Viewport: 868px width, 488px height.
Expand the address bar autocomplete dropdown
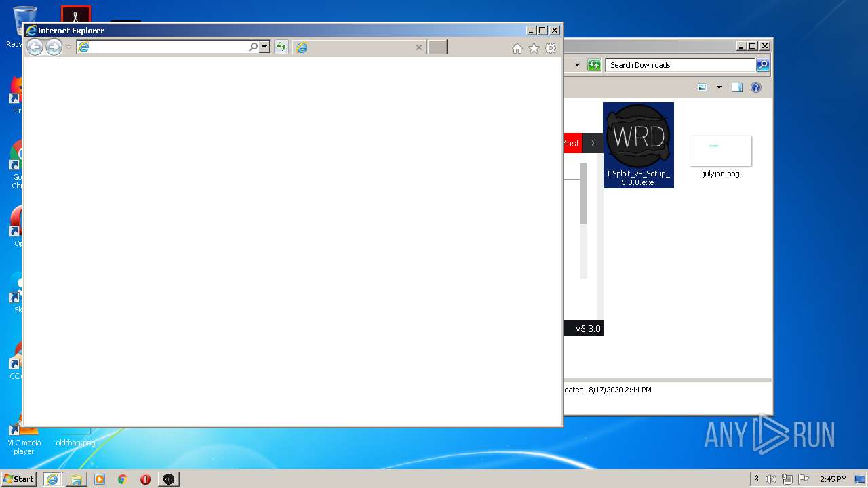pos(264,47)
